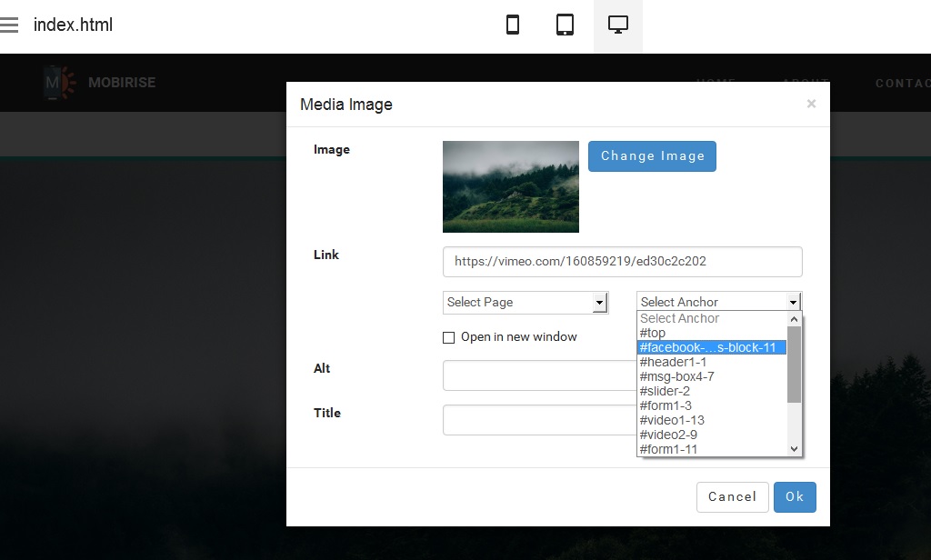Open the hamburger menu

(x=10, y=25)
